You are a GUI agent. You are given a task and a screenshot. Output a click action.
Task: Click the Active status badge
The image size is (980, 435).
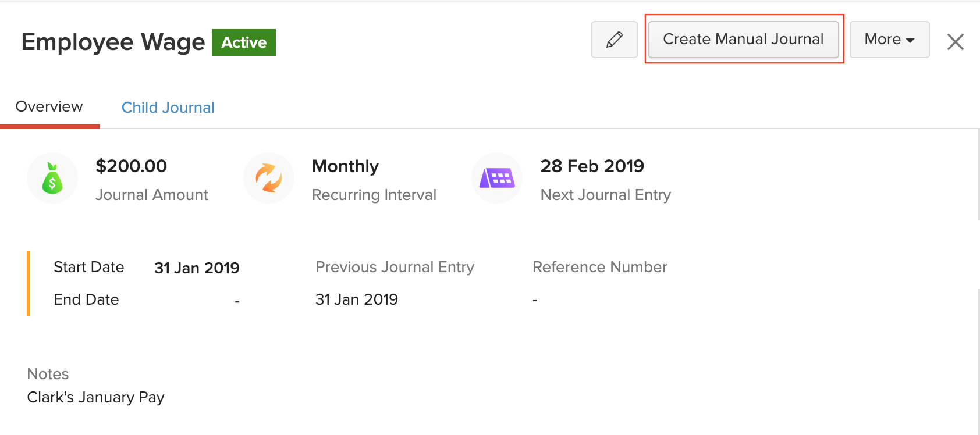pyautogui.click(x=244, y=42)
